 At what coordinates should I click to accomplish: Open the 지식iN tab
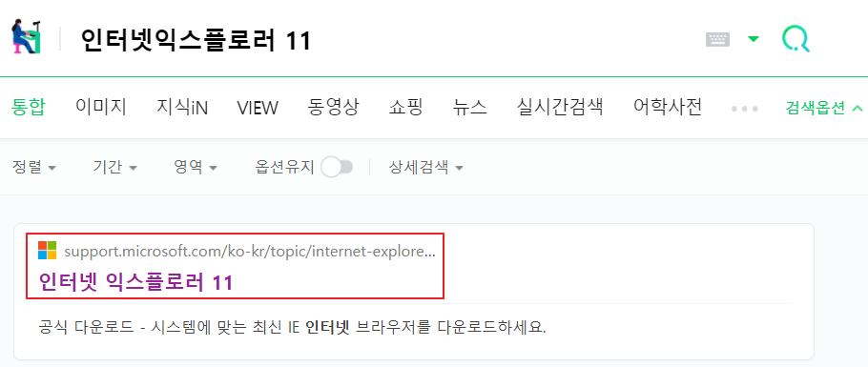point(182,107)
